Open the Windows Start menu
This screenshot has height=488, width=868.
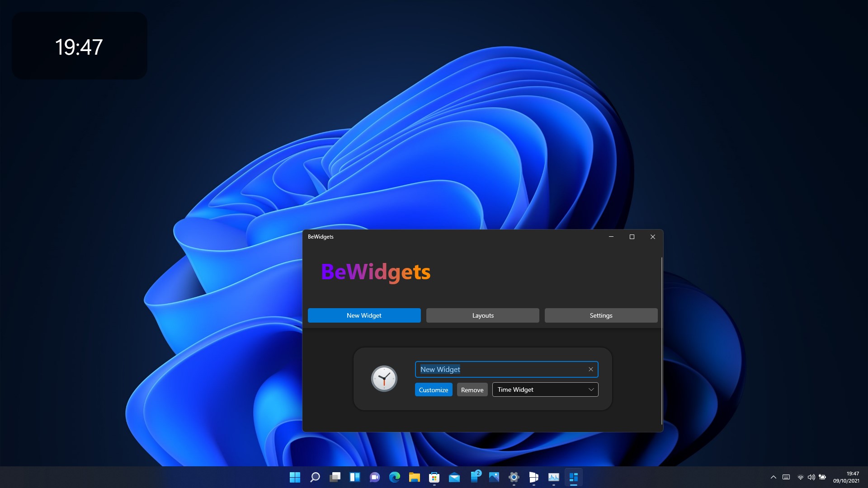pos(295,477)
